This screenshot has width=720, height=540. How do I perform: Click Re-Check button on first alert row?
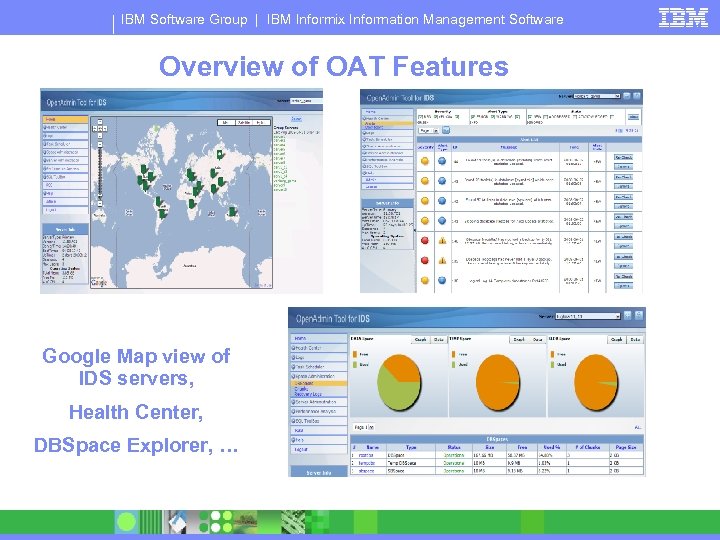[x=624, y=158]
